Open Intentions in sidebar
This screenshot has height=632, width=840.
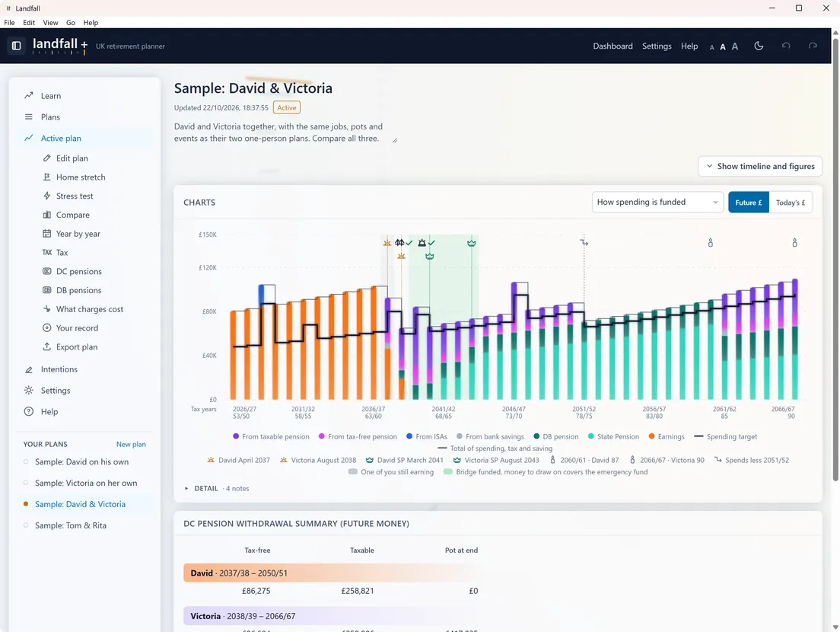84,369
